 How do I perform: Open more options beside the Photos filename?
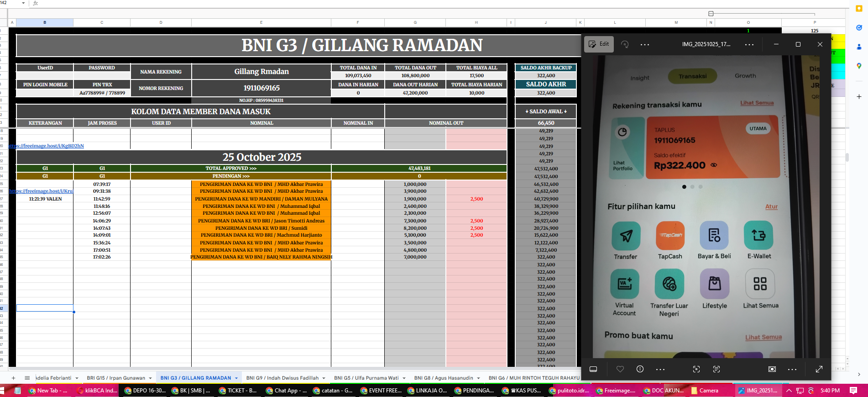click(749, 45)
